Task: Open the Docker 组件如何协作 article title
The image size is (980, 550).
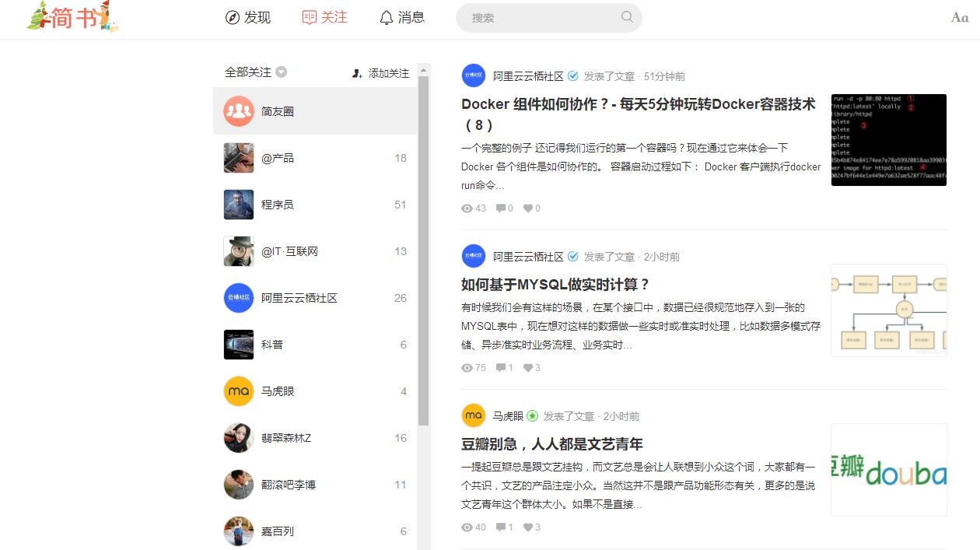Action: [639, 114]
